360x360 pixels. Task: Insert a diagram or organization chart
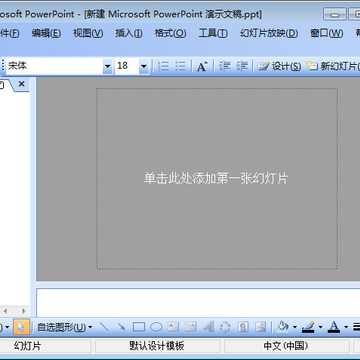click(226, 327)
